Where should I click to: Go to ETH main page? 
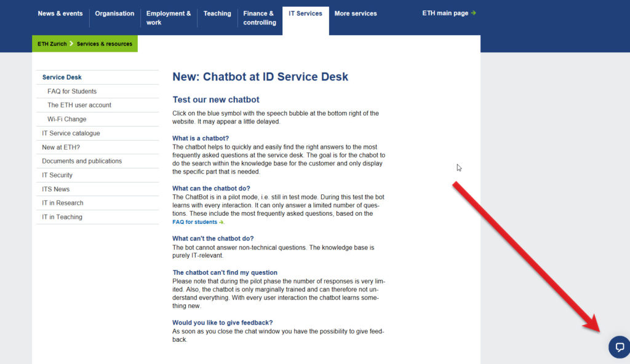(x=445, y=13)
